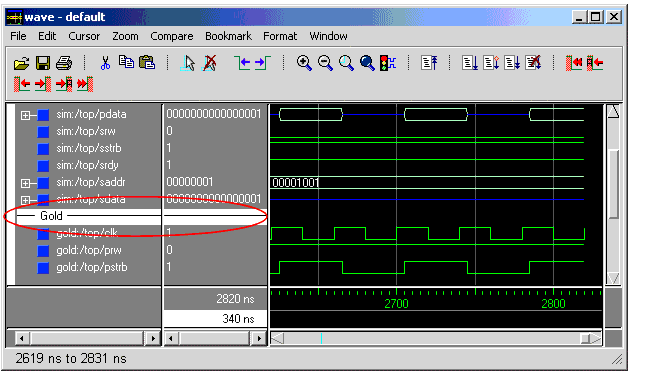The height and width of the screenshot is (383, 650).
Task: Click the 2700 ns mark on the timeline
Action: coord(396,304)
